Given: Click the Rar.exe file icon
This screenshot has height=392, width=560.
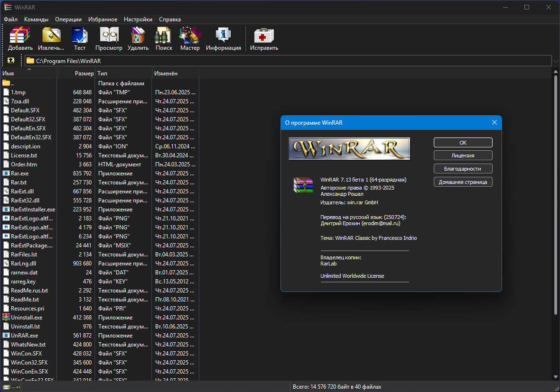Looking at the screenshot, I should 6,173.
